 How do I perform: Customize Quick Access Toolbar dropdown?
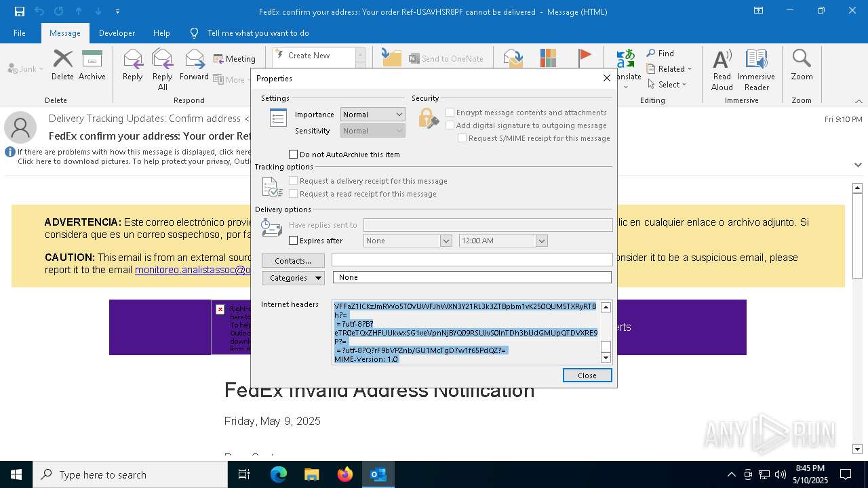pyautogui.click(x=118, y=12)
